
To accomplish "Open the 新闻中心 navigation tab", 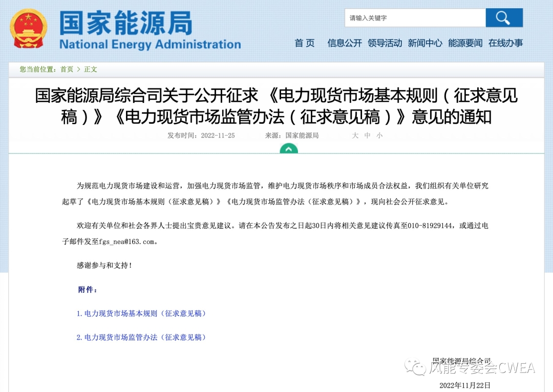I will click(x=425, y=43).
